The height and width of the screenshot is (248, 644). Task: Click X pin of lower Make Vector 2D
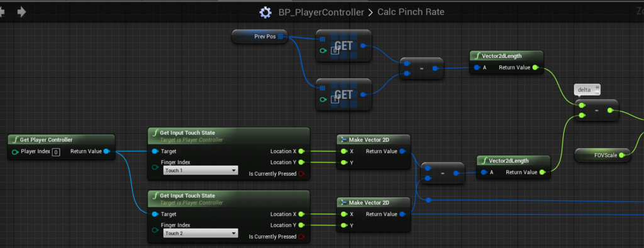343,214
